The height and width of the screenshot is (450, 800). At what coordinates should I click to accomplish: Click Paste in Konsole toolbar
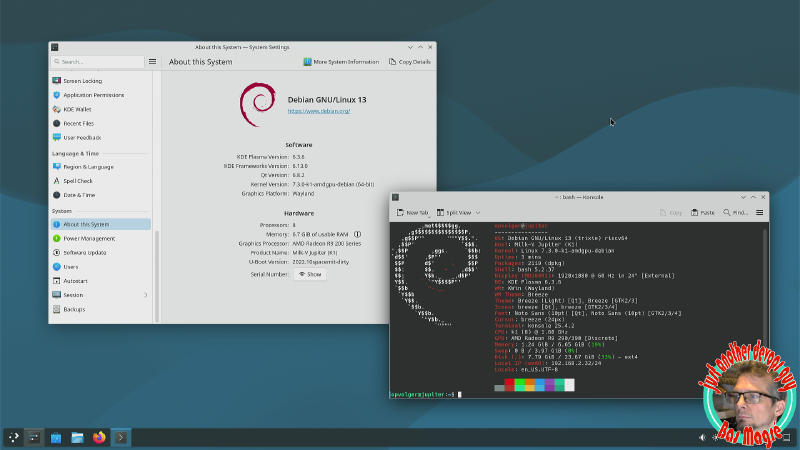(703, 213)
